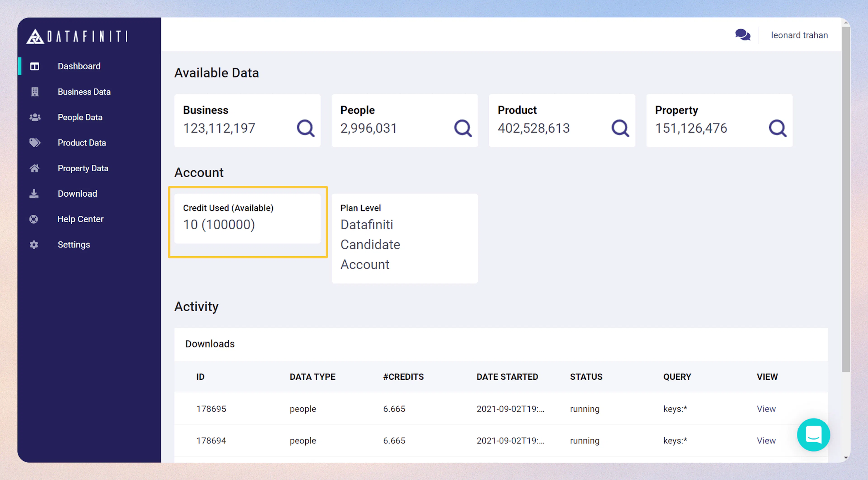Viewport: 868px width, 480px height.
Task: Open Product search via the magnifier icon
Action: (620, 128)
